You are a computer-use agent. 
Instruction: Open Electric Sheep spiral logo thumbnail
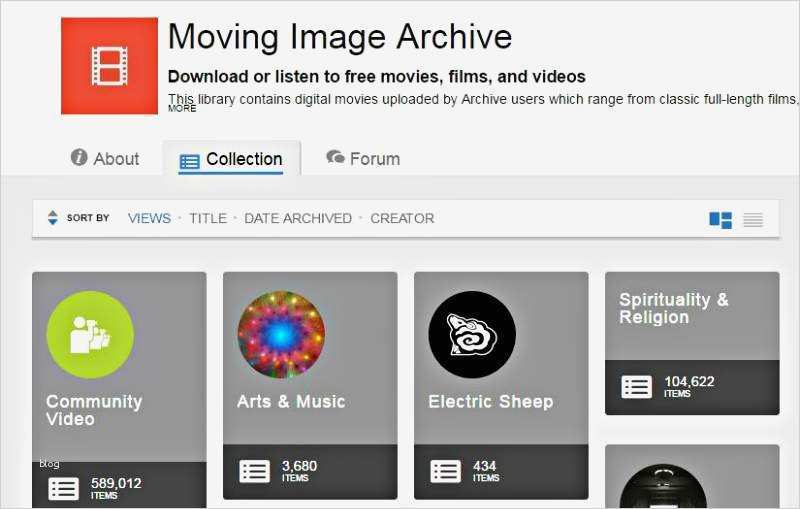(x=472, y=335)
